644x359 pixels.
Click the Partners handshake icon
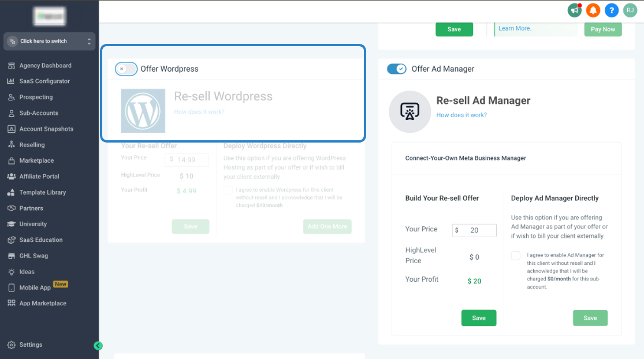12,208
